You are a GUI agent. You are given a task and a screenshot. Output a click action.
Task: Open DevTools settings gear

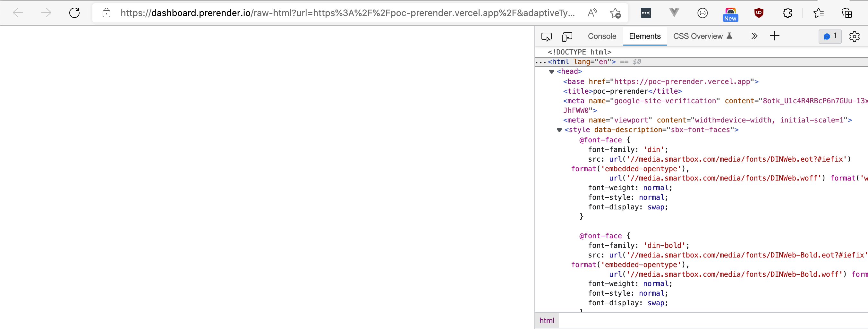855,36
